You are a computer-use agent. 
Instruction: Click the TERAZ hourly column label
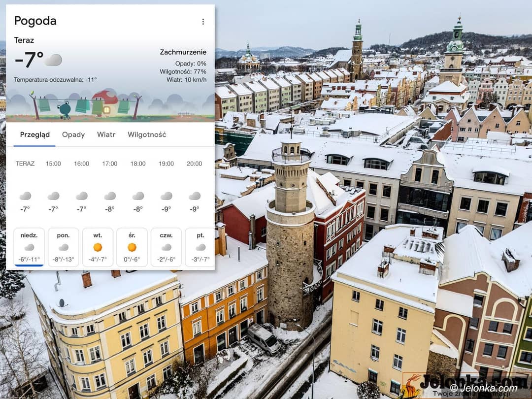[25, 164]
